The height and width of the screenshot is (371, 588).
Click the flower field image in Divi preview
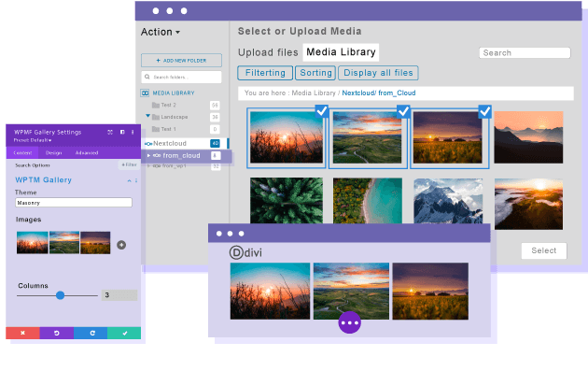pyautogui.click(x=430, y=292)
